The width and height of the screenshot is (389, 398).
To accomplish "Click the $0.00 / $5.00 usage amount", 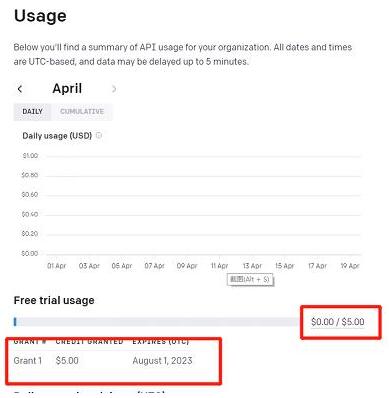I will click(337, 322).
